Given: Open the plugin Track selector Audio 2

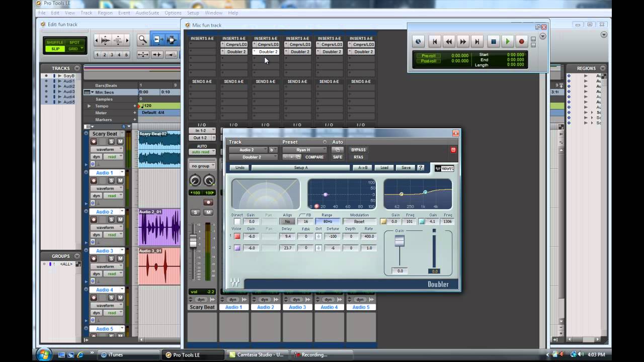Looking at the screenshot, I should tap(248, 150).
